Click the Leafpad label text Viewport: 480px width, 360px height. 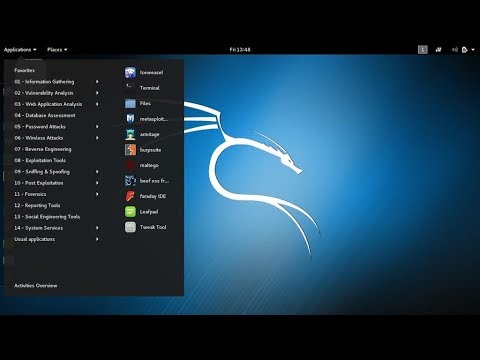point(149,212)
